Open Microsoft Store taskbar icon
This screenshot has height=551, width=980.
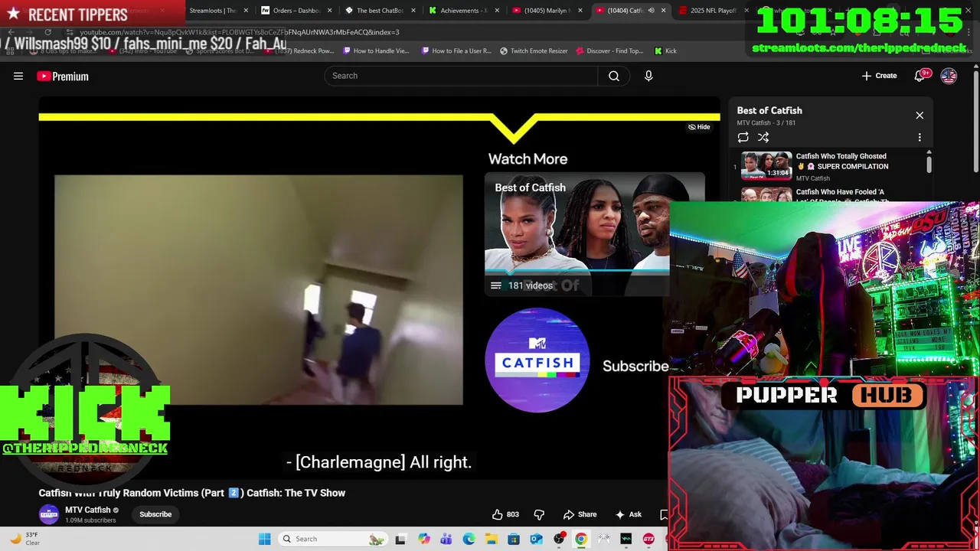point(514,539)
